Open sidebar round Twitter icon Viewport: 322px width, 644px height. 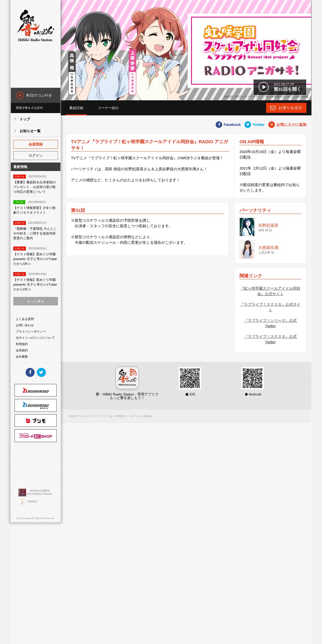[41, 372]
